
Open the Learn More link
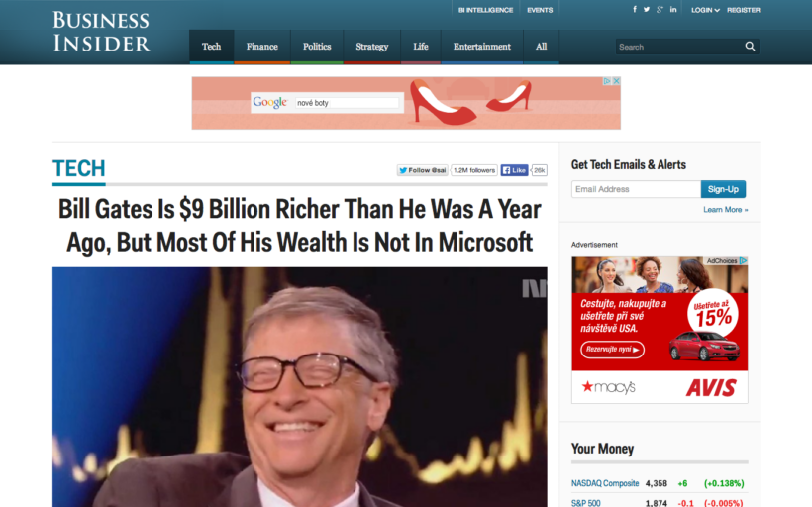pyautogui.click(x=726, y=209)
